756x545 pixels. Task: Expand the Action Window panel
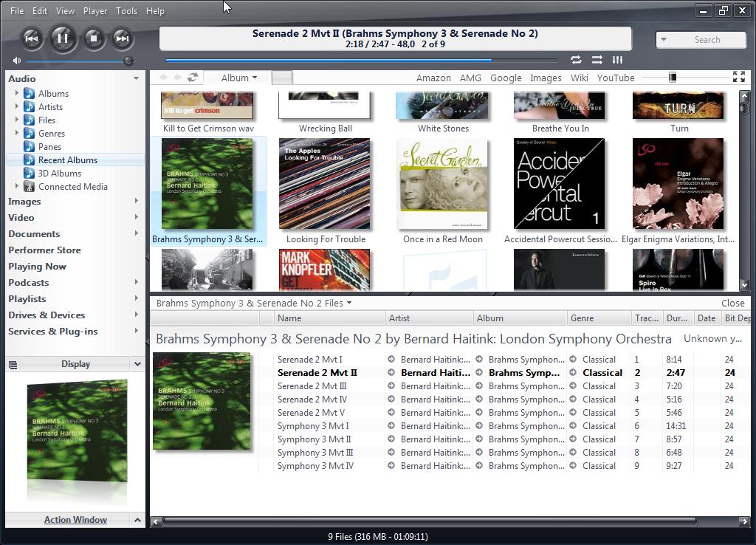coord(137,520)
